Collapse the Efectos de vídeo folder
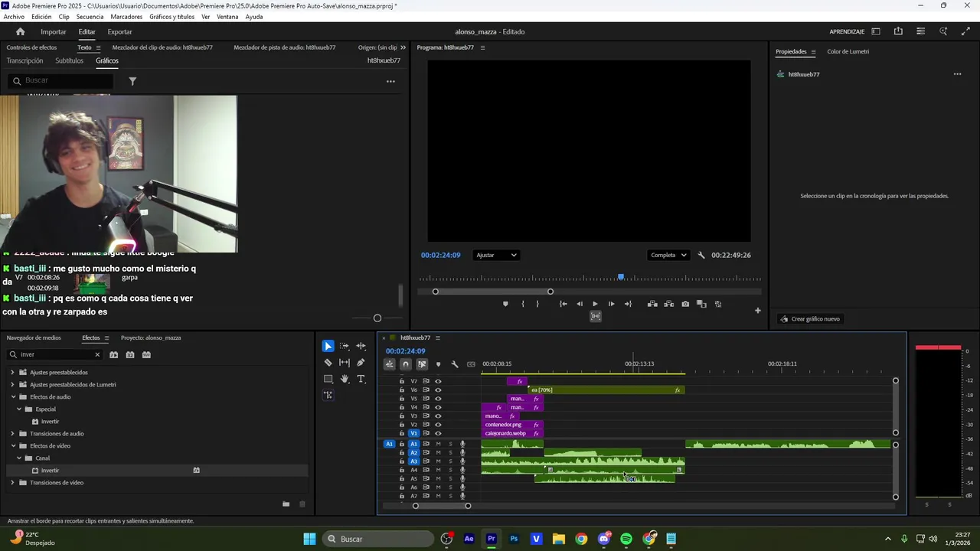The image size is (980, 551). click(12, 446)
